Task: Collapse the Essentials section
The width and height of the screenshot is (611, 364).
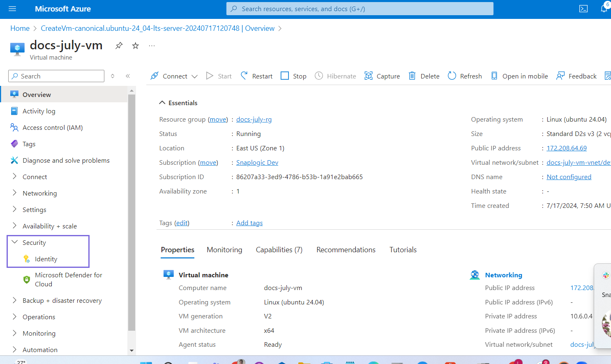Action: click(162, 103)
